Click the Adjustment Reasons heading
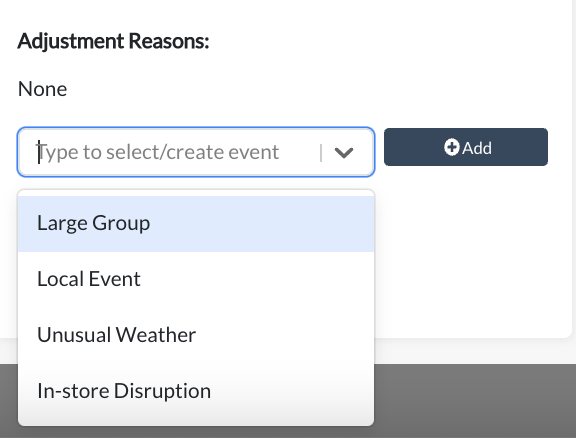This screenshot has height=438, width=576. pos(113,41)
